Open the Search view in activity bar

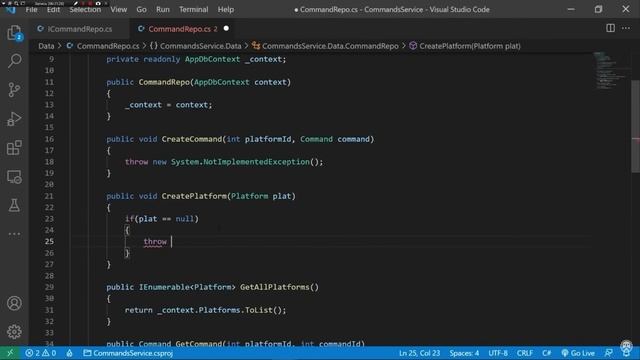[14, 61]
